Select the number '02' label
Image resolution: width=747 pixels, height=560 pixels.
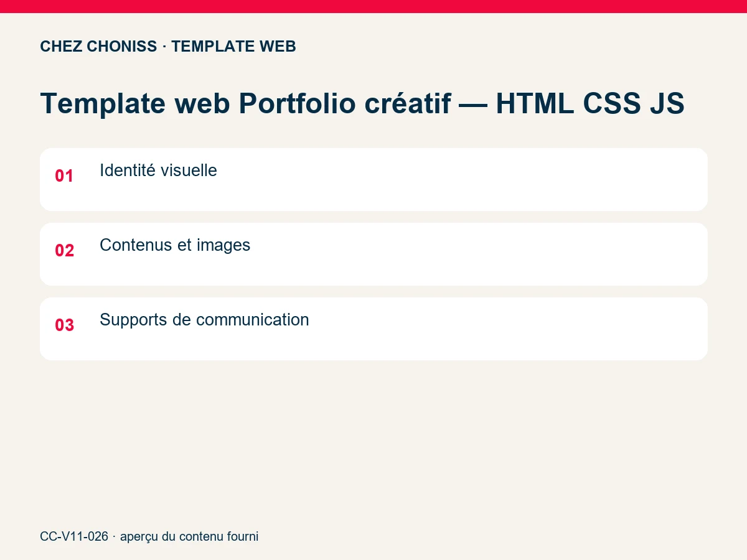[x=65, y=251]
